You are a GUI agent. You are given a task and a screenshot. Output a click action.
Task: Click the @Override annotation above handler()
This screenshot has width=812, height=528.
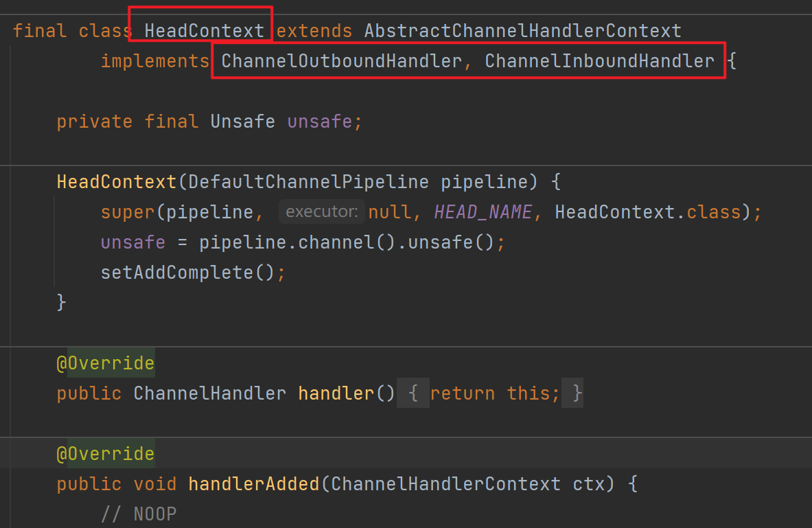pos(105,363)
